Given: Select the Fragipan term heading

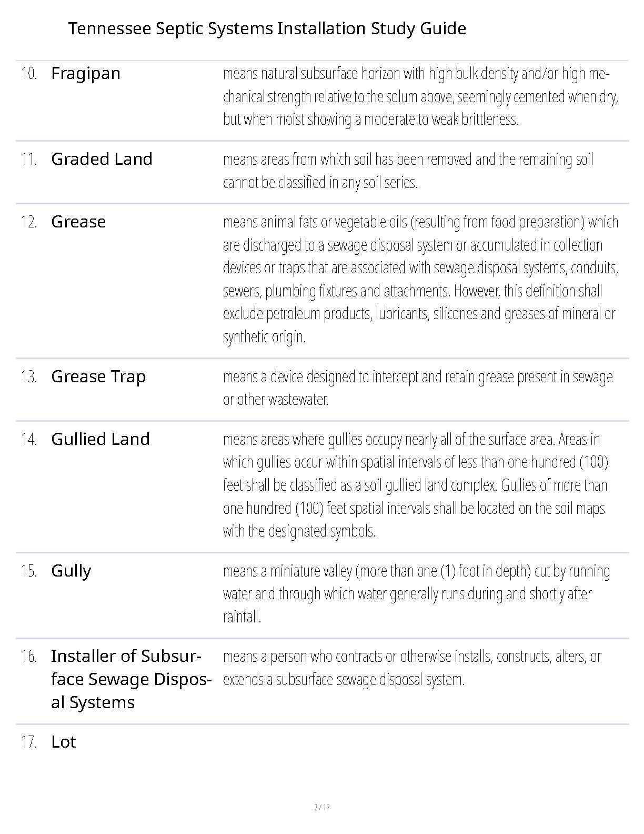Looking at the screenshot, I should pos(86,73).
